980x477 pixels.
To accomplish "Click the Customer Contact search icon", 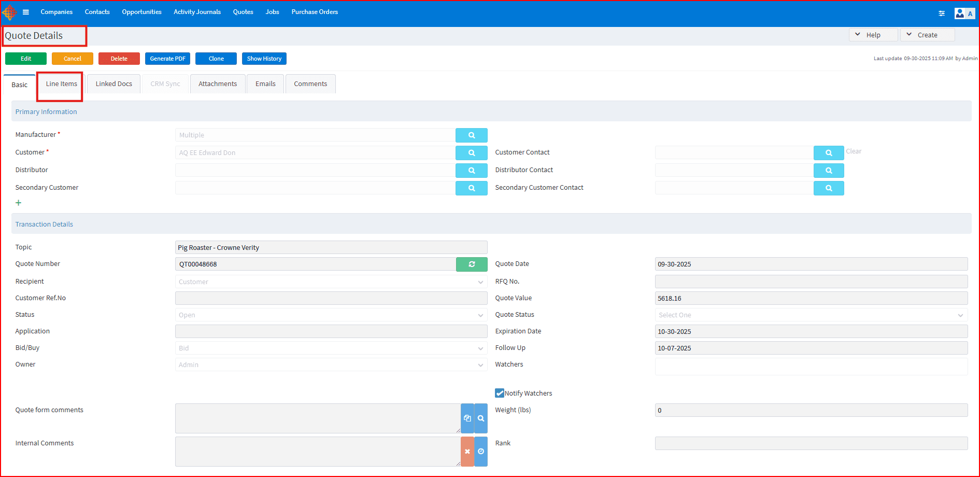I will (828, 153).
